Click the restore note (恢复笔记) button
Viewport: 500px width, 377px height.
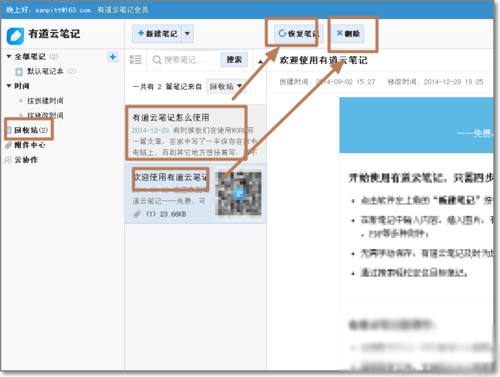point(295,33)
